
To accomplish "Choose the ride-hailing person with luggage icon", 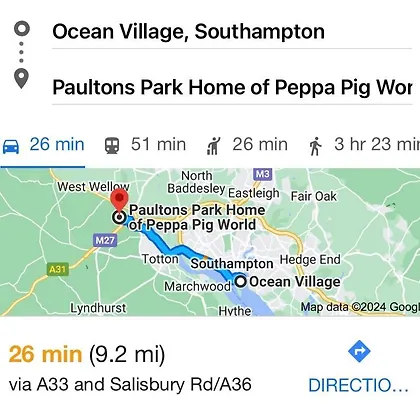I will click(214, 146).
